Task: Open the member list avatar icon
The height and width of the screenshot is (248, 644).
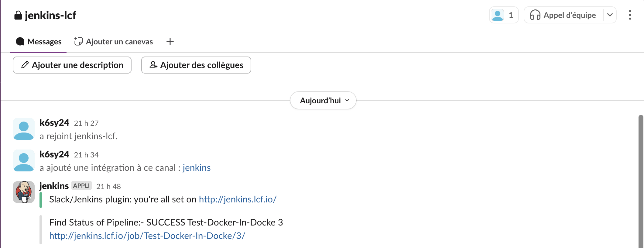Action: pyautogui.click(x=498, y=15)
